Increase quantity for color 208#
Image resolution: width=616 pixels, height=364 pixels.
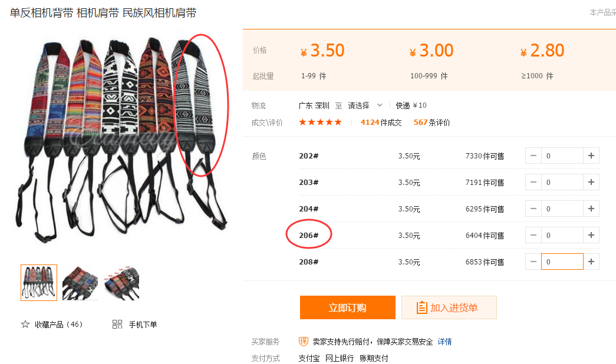point(591,262)
